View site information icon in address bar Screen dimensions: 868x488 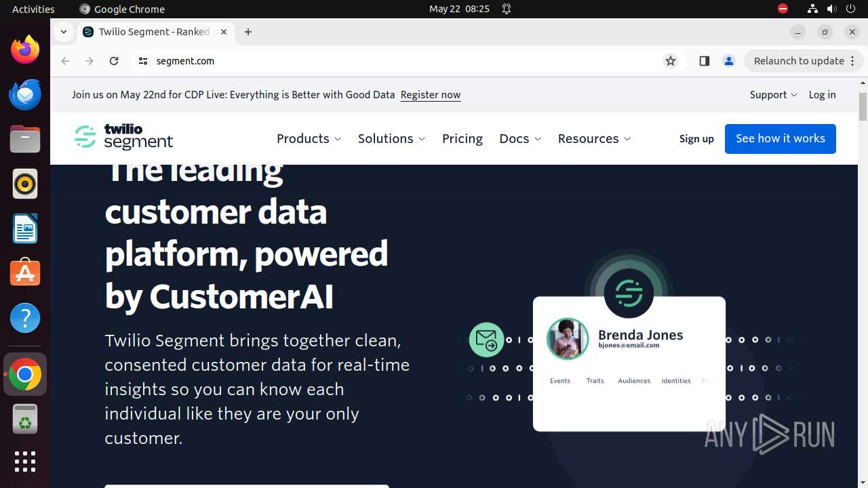click(142, 61)
